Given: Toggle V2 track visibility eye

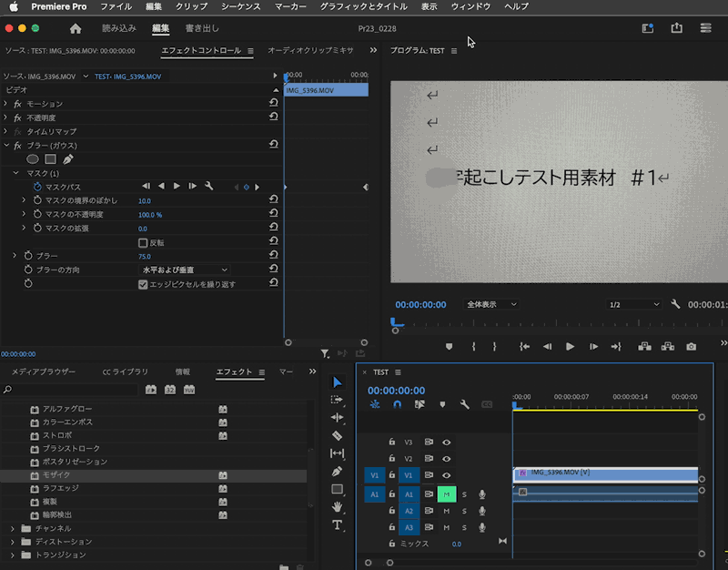Looking at the screenshot, I should click(x=447, y=459).
